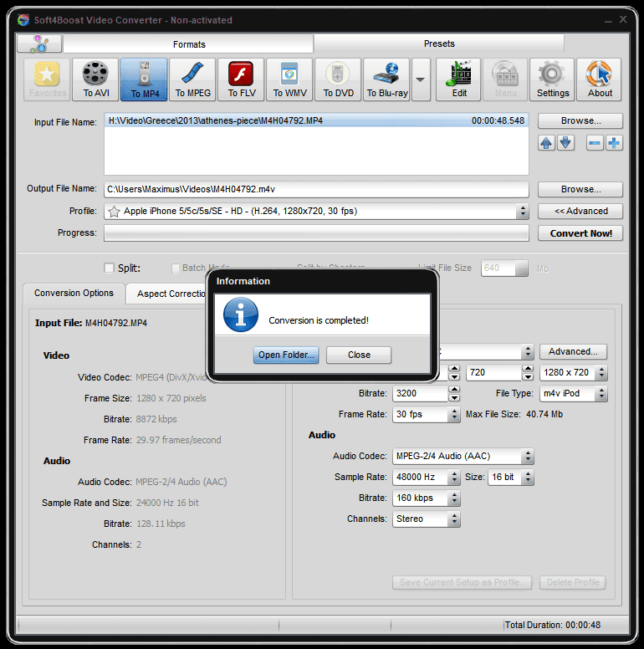This screenshot has height=649, width=644.
Task: Move input file down with the down arrow
Action: pyautogui.click(x=565, y=143)
